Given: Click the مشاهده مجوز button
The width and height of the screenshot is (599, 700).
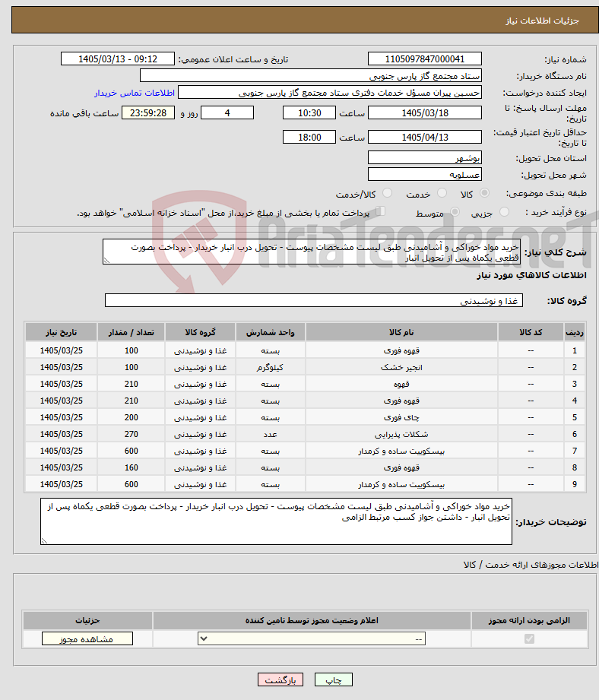Looking at the screenshot, I should click(x=87, y=639).
